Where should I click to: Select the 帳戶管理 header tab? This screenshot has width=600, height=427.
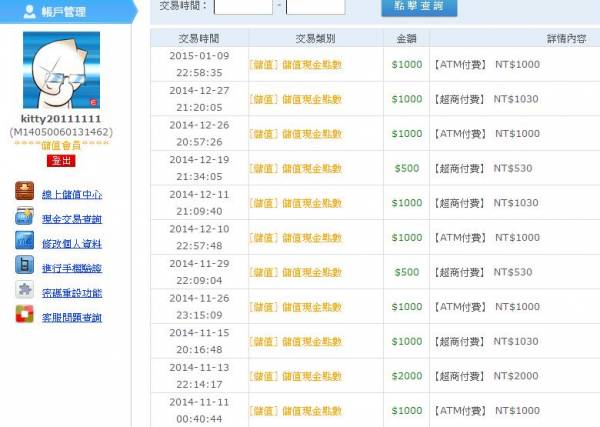click(61, 12)
